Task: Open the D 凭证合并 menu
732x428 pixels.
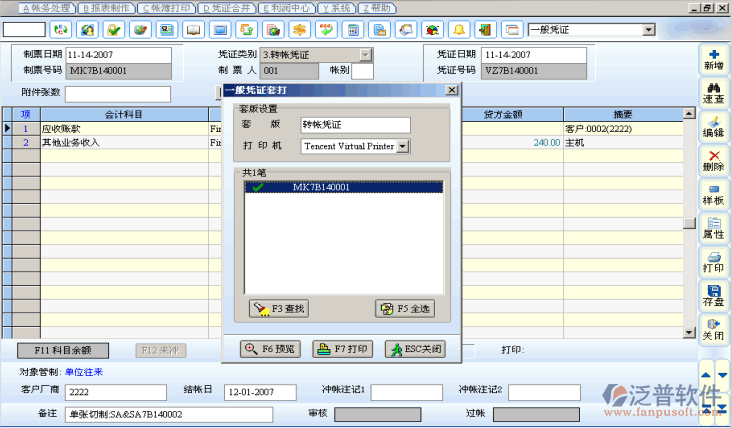Action: [226, 8]
